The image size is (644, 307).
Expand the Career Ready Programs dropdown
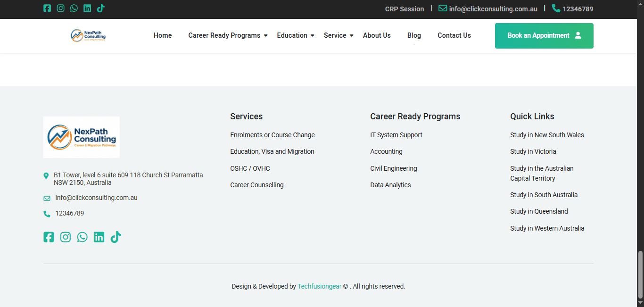tap(227, 35)
